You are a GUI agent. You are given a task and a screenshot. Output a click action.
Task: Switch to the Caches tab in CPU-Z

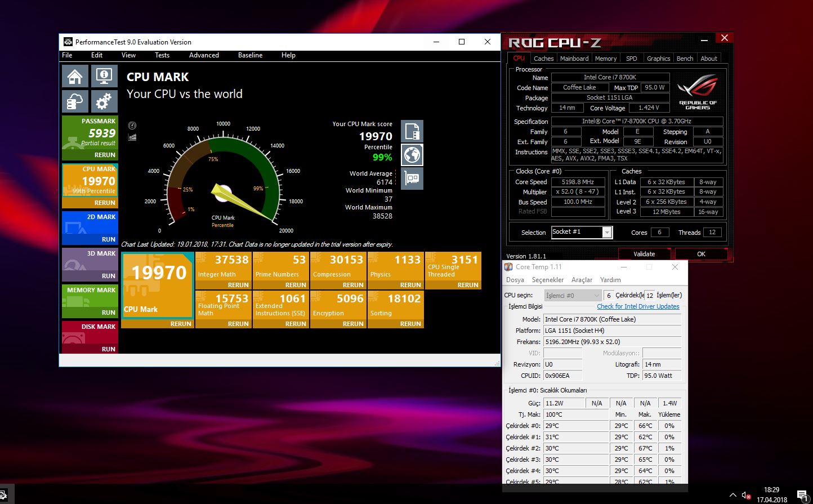coord(543,59)
